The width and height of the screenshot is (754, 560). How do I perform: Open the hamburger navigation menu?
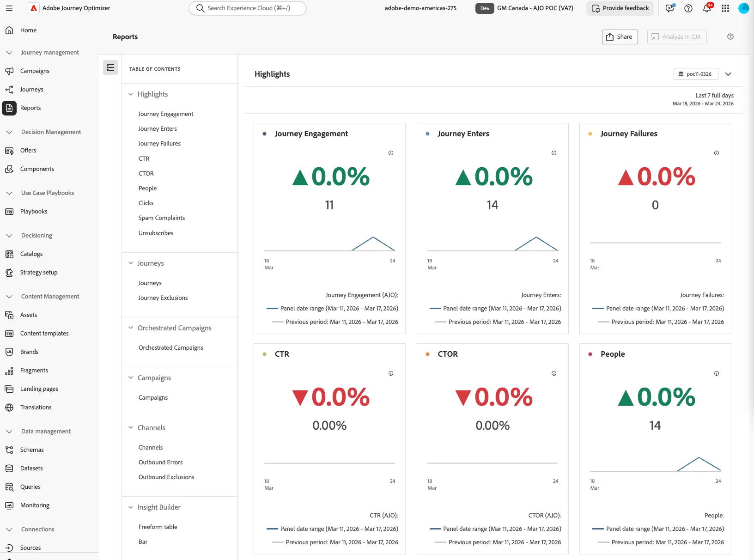tap(9, 8)
